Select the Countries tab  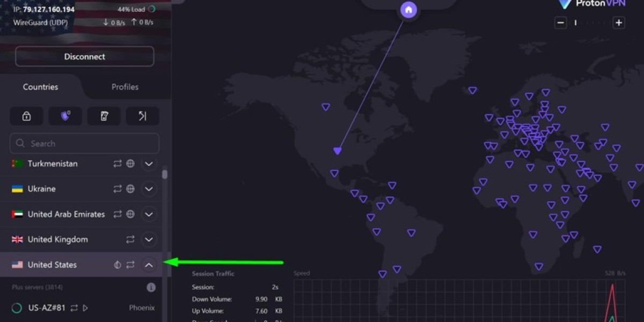tap(41, 87)
